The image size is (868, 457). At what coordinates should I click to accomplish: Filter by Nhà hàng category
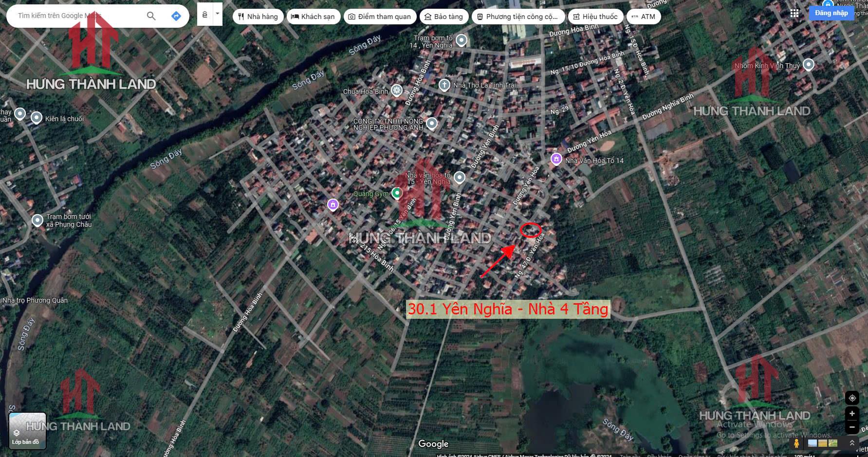258,17
